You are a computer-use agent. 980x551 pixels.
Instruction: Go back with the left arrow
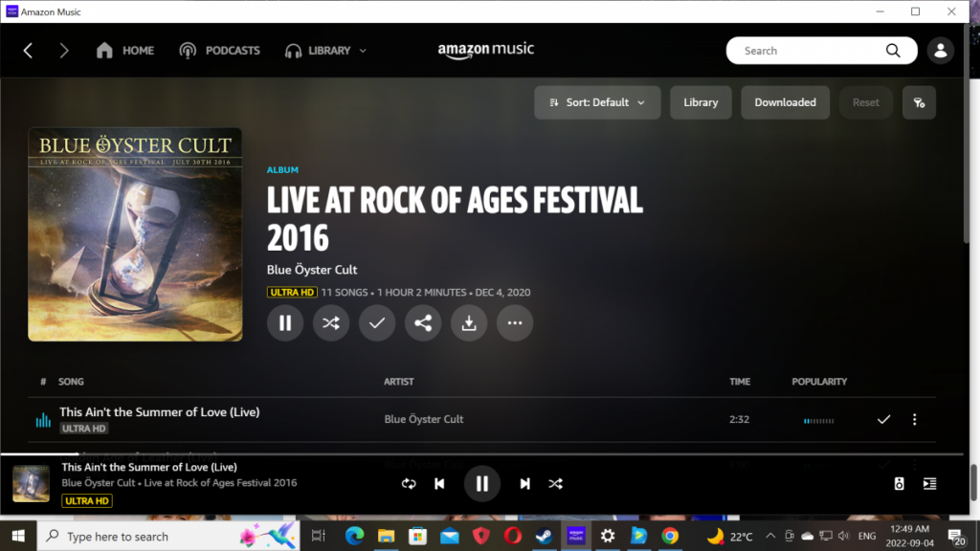click(x=28, y=51)
